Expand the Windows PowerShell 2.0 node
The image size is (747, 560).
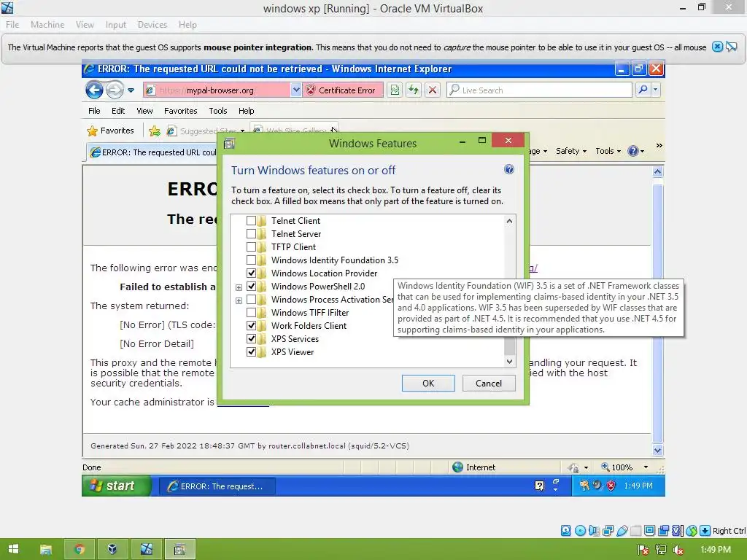(x=239, y=287)
